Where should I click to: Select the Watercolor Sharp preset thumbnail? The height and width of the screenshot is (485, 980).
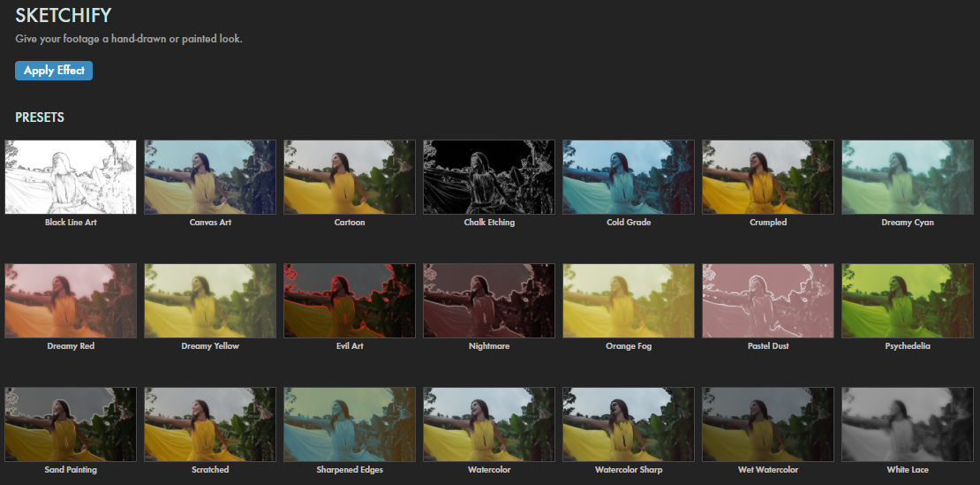628,424
